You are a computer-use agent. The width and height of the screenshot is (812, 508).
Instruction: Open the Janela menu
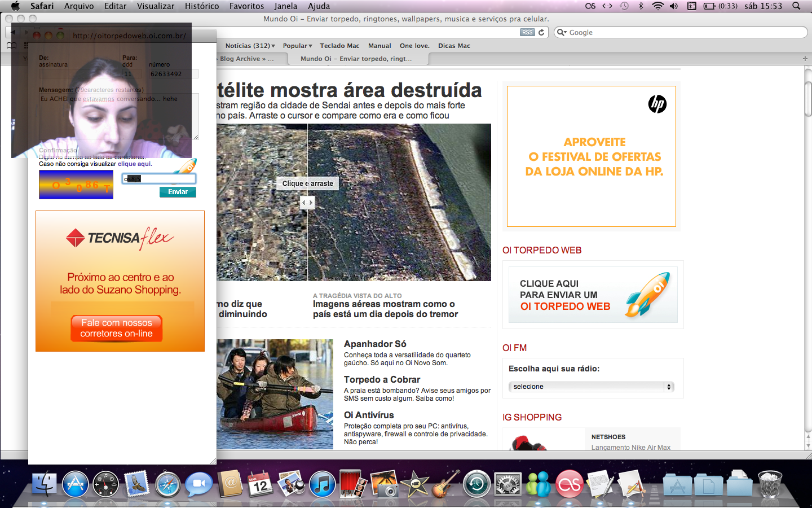coord(285,6)
